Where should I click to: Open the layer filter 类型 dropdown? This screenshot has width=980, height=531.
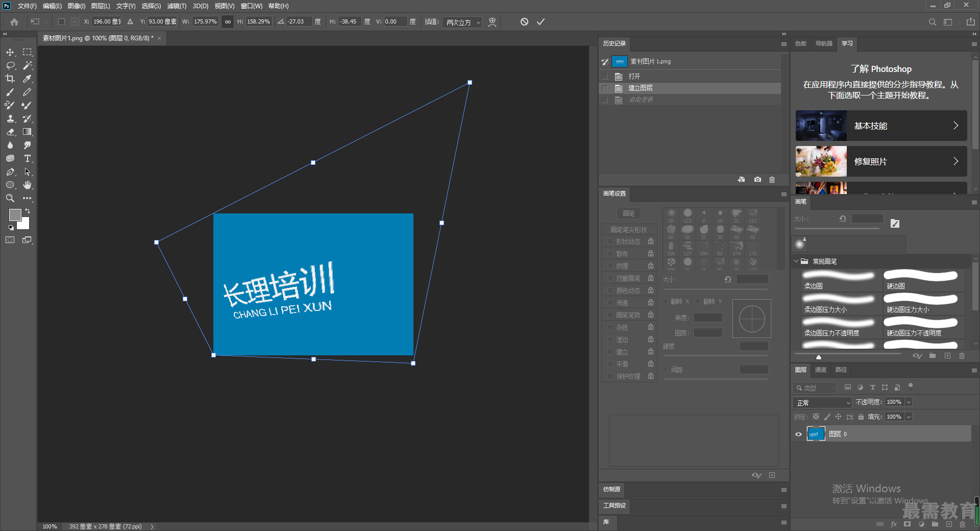point(815,388)
